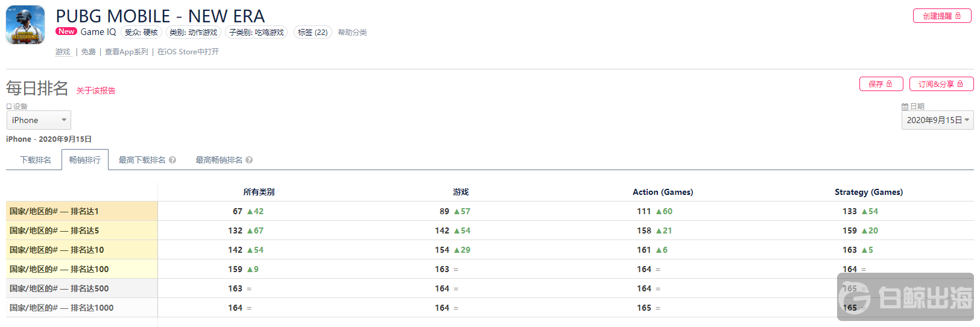This screenshot has width=980, height=327.
Task: Click the Strategy (Games) column header
Action: point(868,192)
